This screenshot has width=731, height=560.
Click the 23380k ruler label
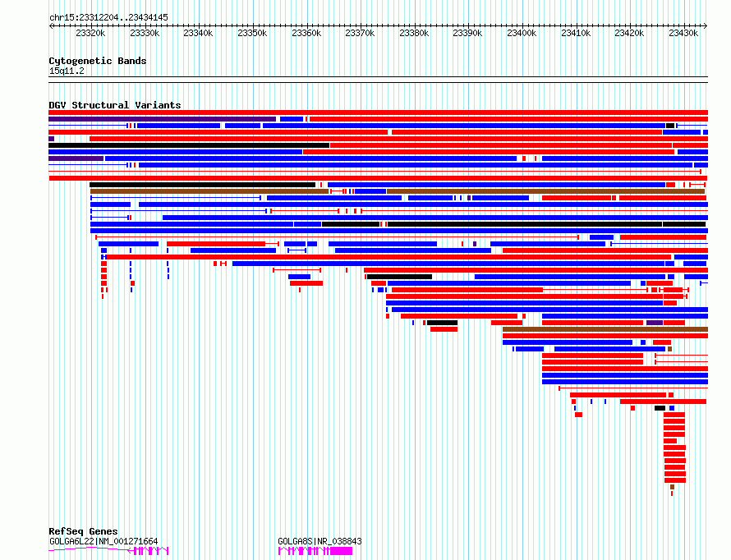point(414,34)
